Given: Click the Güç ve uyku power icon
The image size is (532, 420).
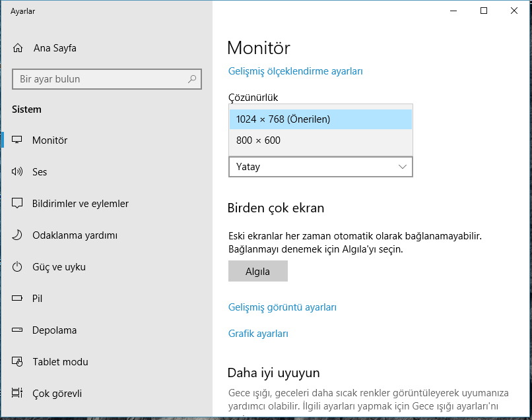Looking at the screenshot, I should (x=18, y=267).
